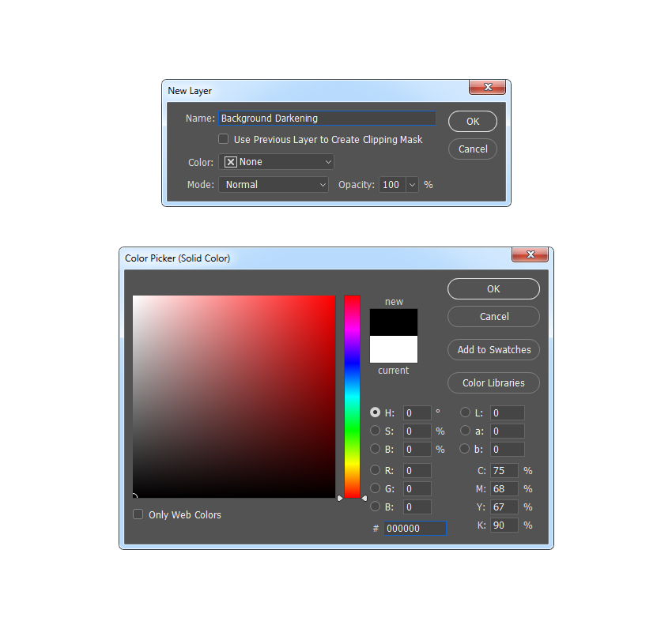Click the vertical hue slider bar
The height and width of the screenshot is (629, 672).
click(352, 397)
